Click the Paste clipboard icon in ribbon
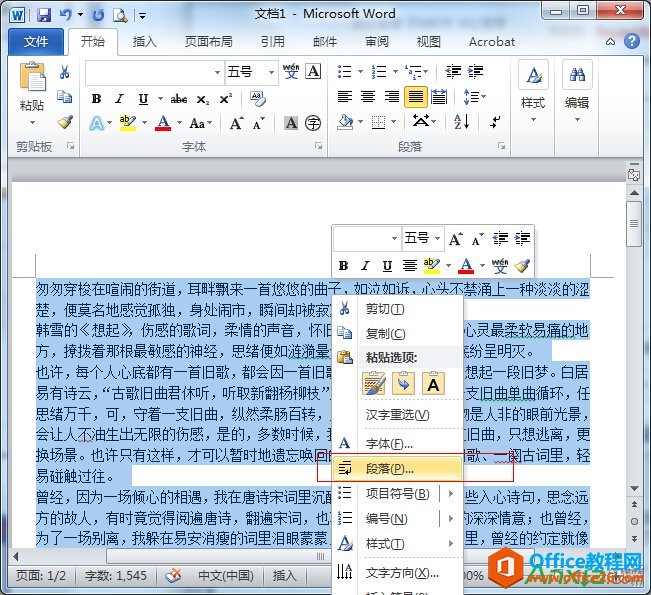Image resolution: width=651 pixels, height=595 pixels. point(32,76)
